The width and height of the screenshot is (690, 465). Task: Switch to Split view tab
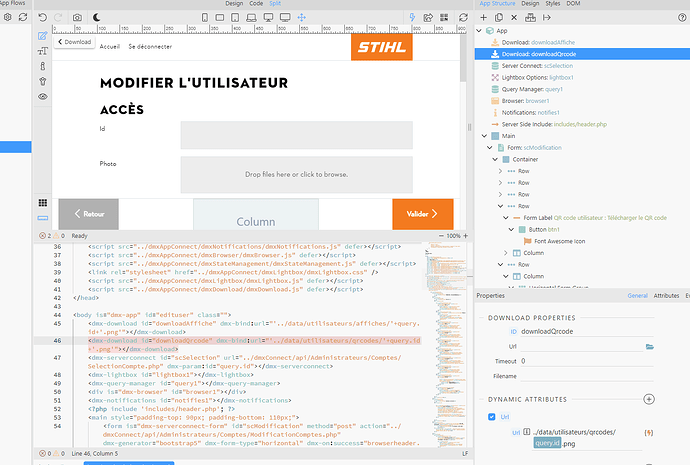pyautogui.click(x=275, y=4)
